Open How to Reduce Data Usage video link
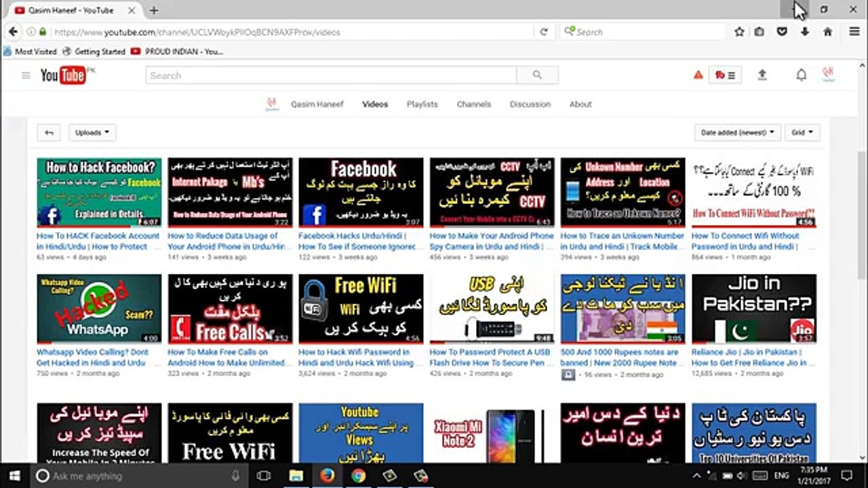This screenshot has height=488, width=868. (229, 241)
